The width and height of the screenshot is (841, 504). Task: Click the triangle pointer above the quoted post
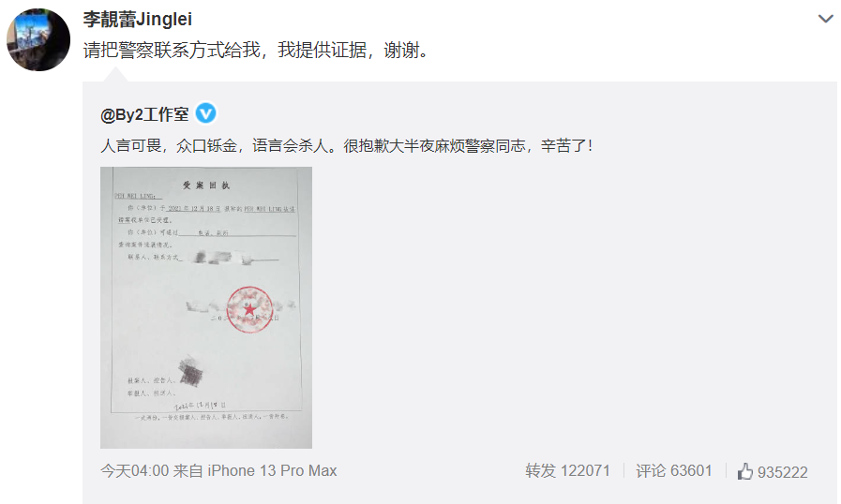tap(116, 75)
